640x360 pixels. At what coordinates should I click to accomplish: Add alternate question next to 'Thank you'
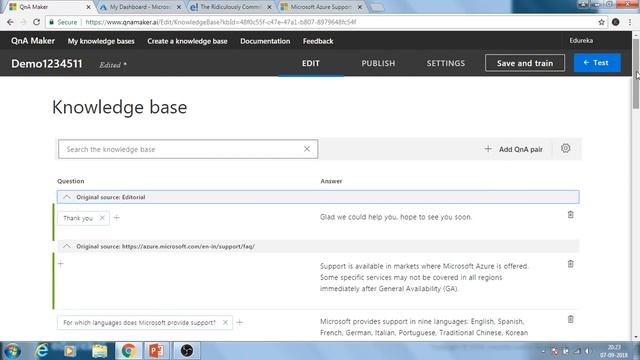pyautogui.click(x=117, y=218)
